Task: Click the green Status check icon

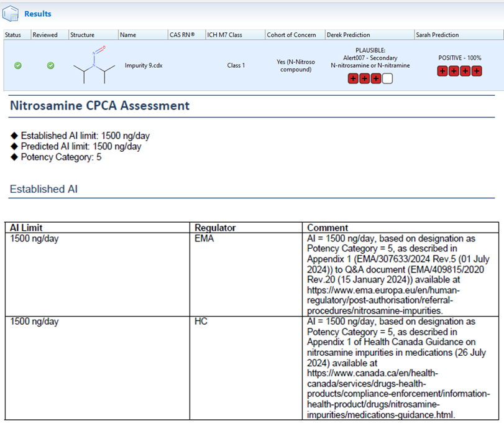Action: 18,65
